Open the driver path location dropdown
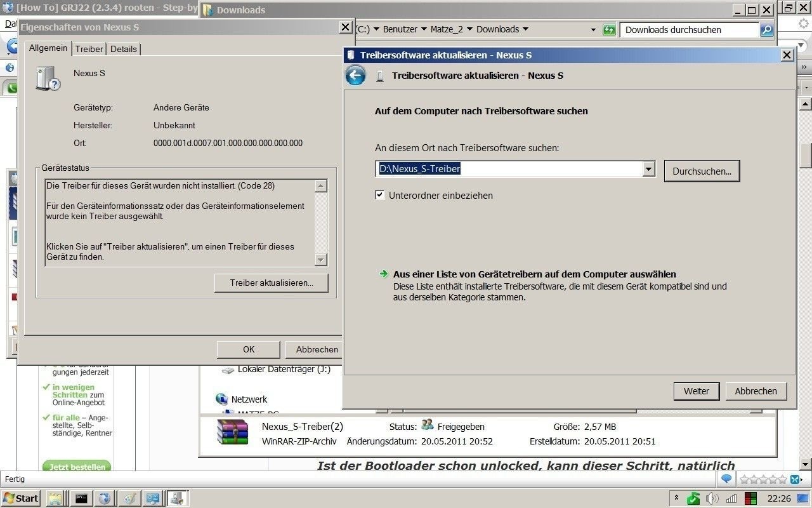This screenshot has height=508, width=812. click(x=648, y=169)
